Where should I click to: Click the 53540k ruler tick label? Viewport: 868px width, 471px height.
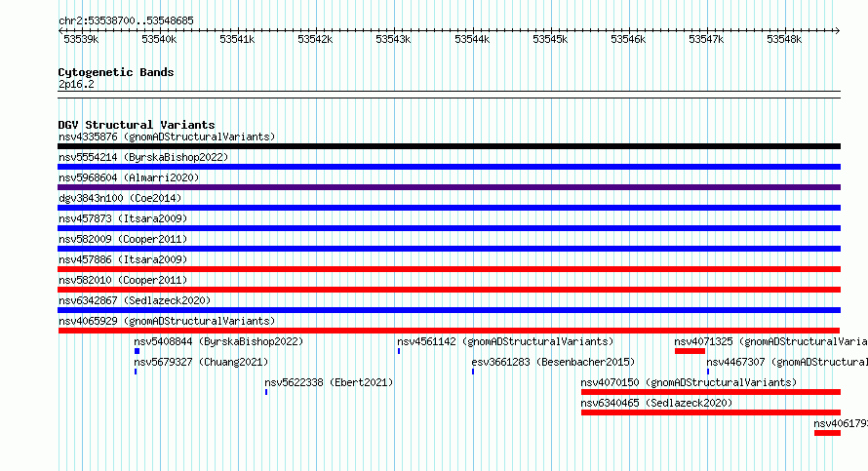coord(159,39)
